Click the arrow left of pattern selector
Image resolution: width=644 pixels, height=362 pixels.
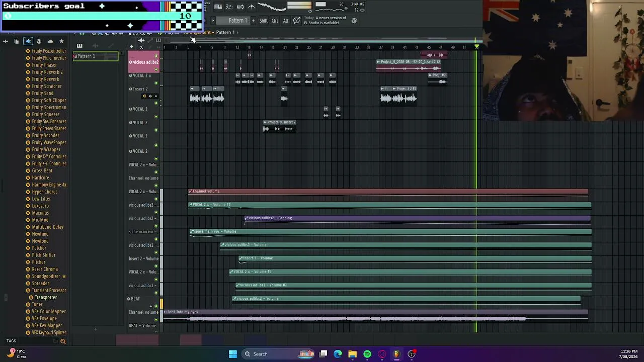(x=213, y=21)
